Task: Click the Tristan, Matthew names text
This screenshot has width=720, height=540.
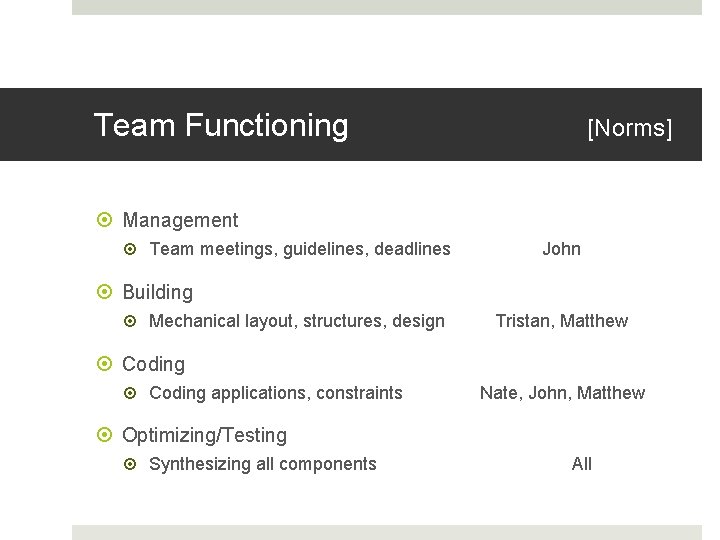Action: click(561, 321)
